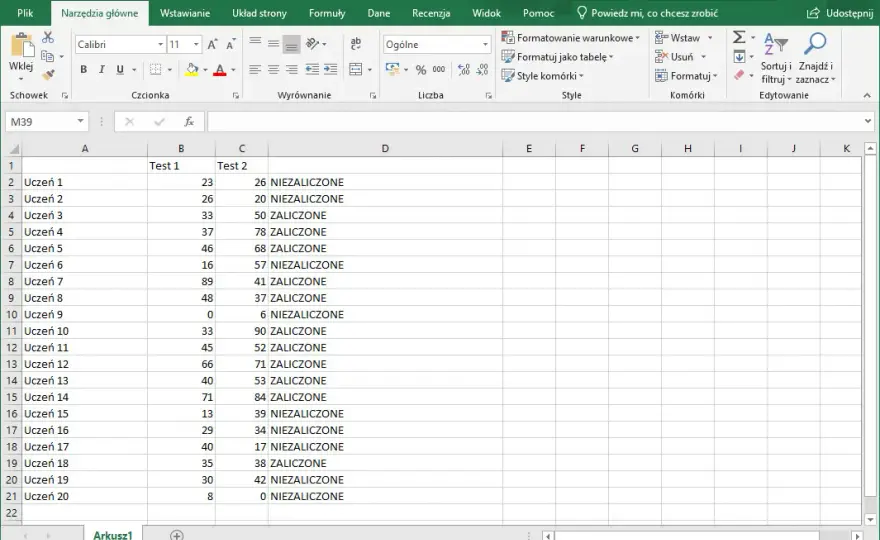Click the accounting number format icon

[x=392, y=70]
